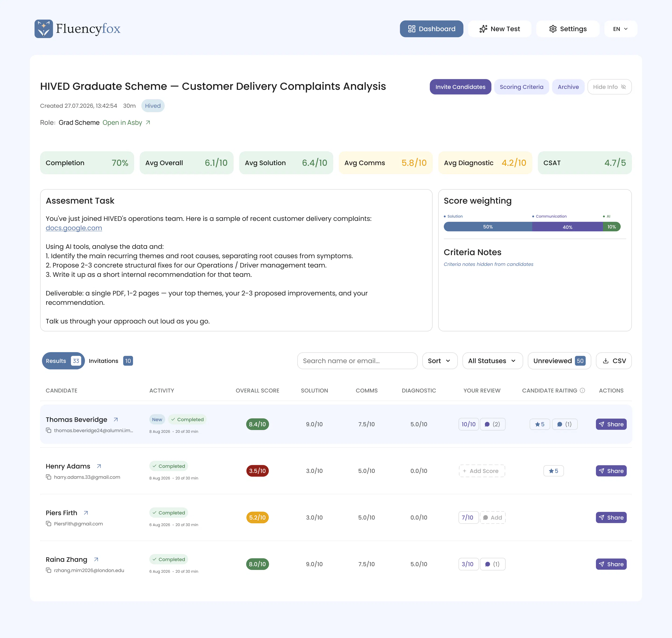Share Thomas Beveridge's result

(x=611, y=424)
